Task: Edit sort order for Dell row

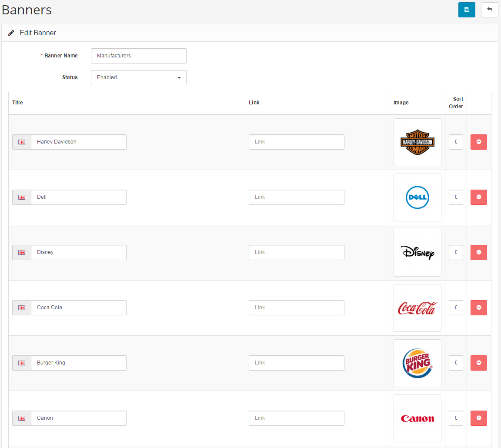Action: (456, 197)
